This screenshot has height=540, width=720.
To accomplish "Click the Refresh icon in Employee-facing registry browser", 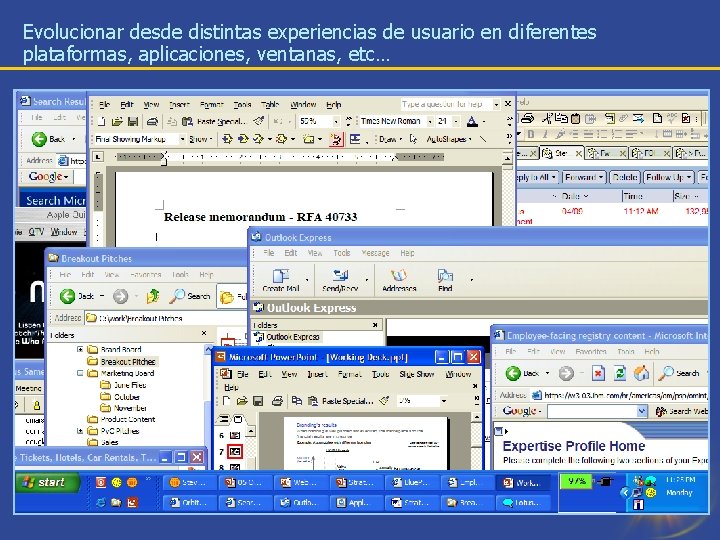I will (620, 373).
